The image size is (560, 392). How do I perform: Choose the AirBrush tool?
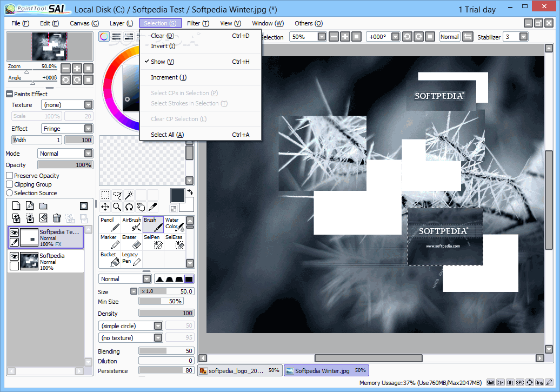pyautogui.click(x=132, y=224)
